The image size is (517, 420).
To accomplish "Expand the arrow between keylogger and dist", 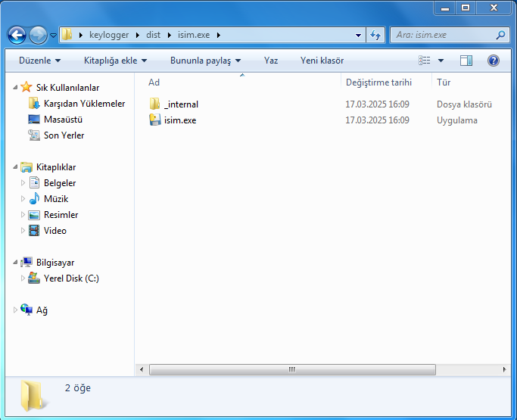I will tap(138, 35).
